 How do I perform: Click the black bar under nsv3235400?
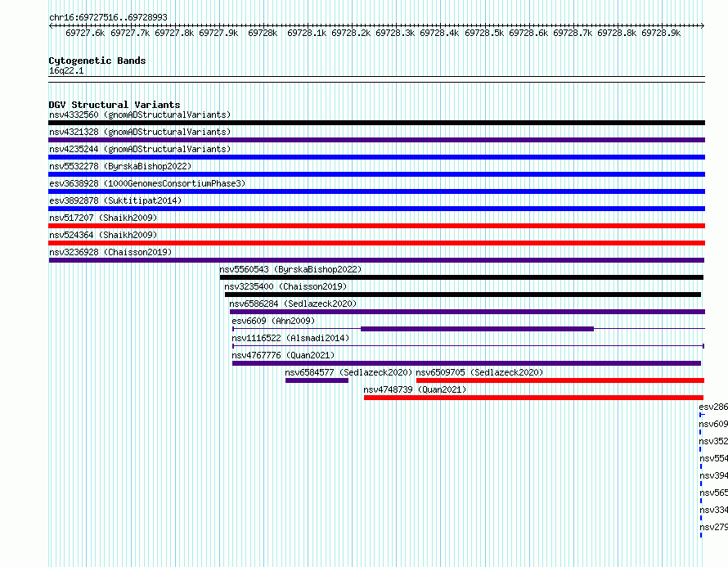click(x=463, y=295)
